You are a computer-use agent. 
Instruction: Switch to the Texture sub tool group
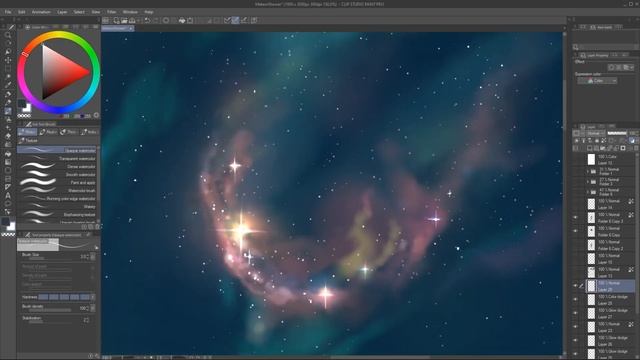28,140
